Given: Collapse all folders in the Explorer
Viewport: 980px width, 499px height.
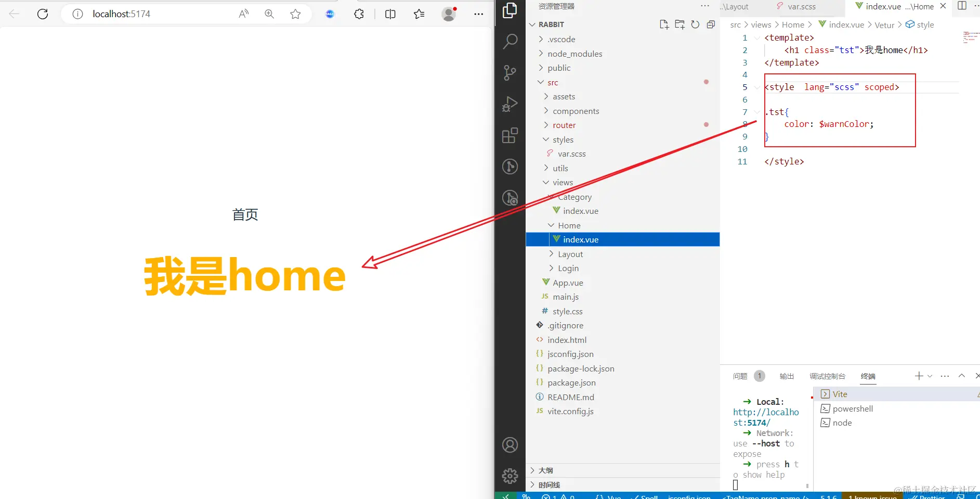Looking at the screenshot, I should (711, 24).
